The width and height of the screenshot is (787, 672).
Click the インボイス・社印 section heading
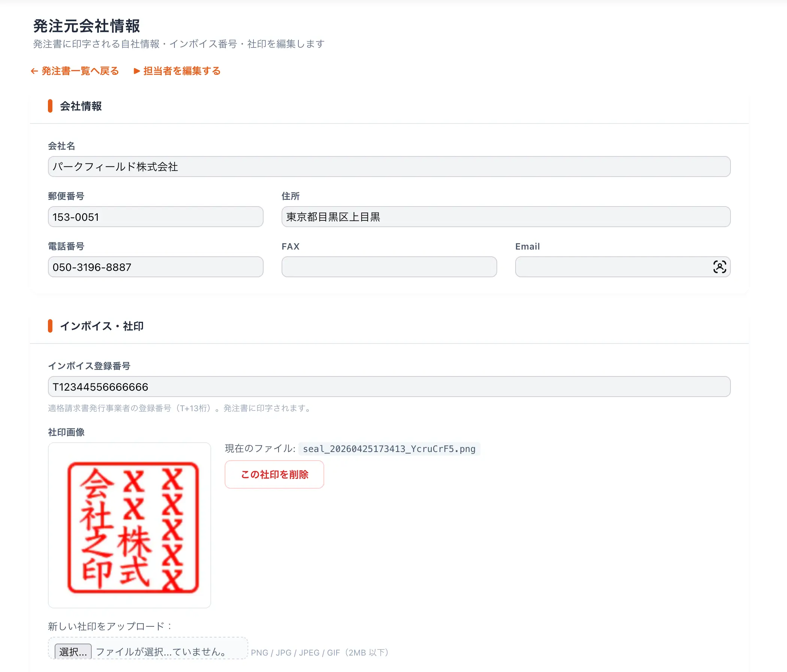point(101,326)
